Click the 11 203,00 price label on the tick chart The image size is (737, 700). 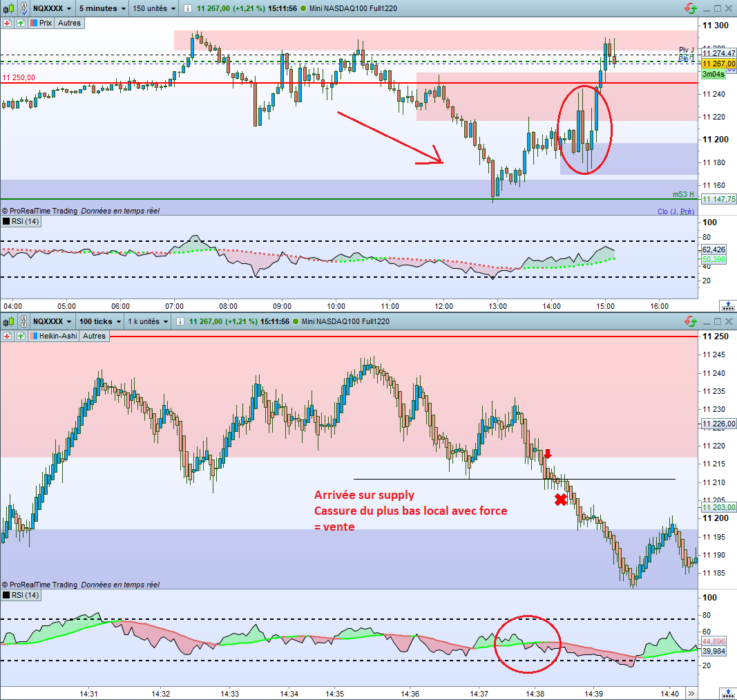tap(718, 507)
